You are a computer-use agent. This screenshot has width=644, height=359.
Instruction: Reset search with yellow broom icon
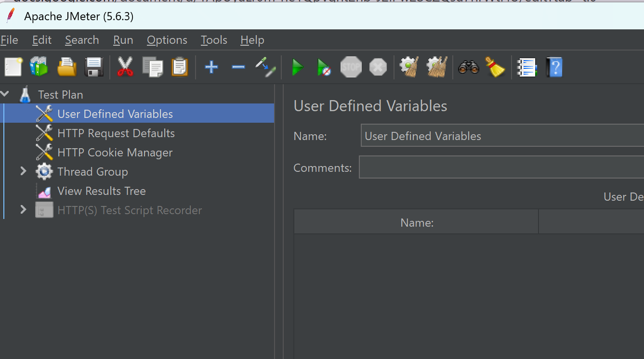(x=495, y=67)
